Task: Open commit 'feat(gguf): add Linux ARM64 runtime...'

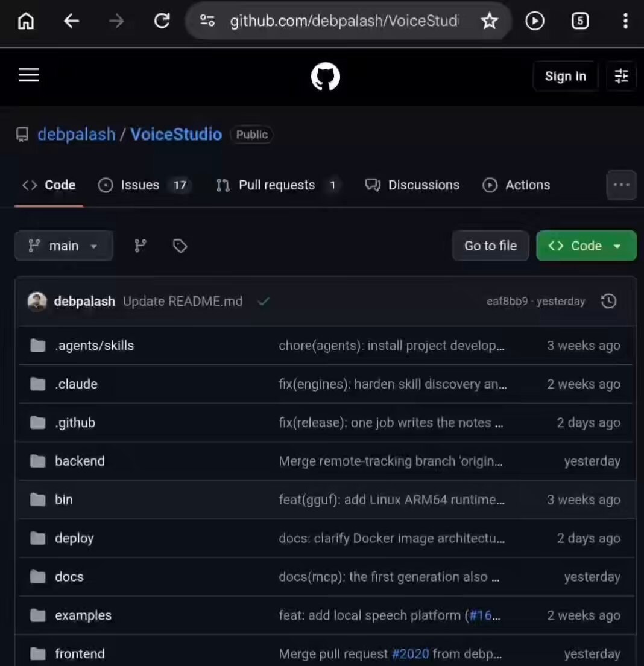Action: (x=391, y=499)
